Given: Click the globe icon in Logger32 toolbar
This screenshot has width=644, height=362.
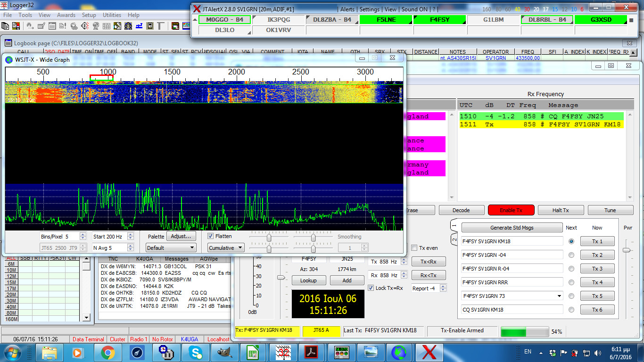Looking at the screenshot, I should pos(95,26).
